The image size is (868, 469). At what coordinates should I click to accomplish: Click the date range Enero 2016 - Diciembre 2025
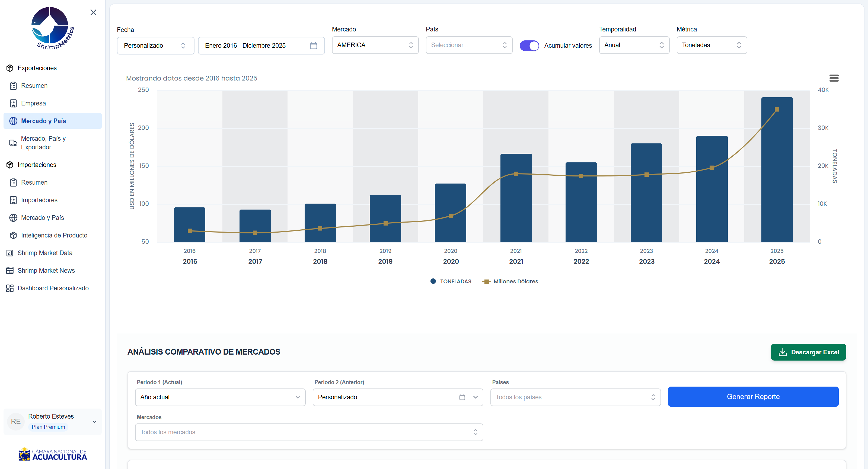(x=261, y=46)
